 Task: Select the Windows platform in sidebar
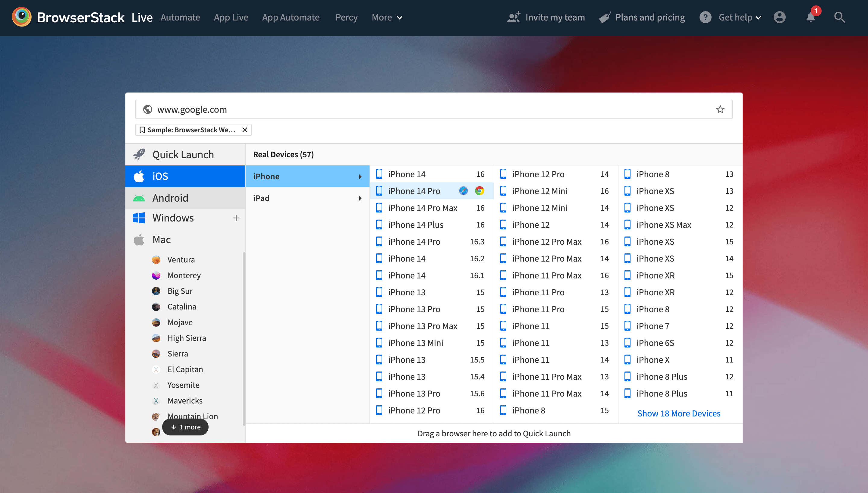[173, 218]
